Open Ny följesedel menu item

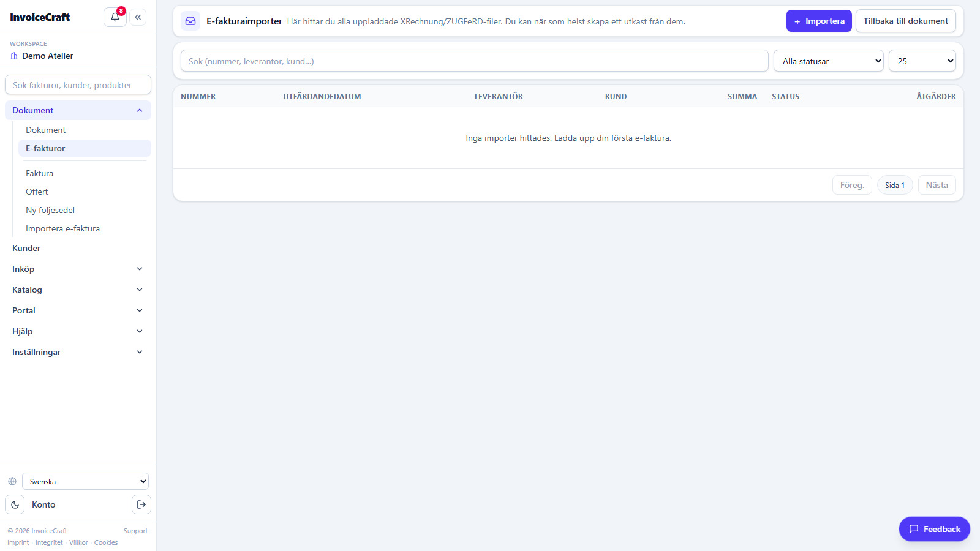(85, 210)
